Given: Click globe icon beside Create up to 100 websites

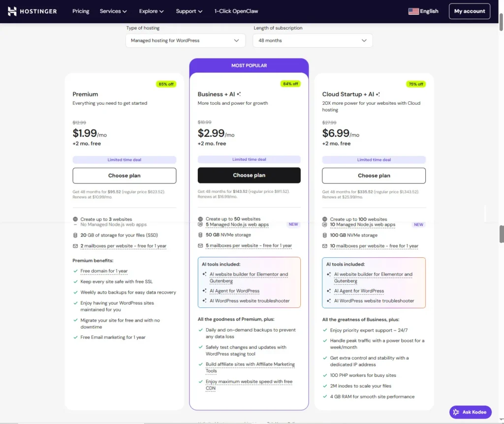Looking at the screenshot, I should pyautogui.click(x=325, y=219).
